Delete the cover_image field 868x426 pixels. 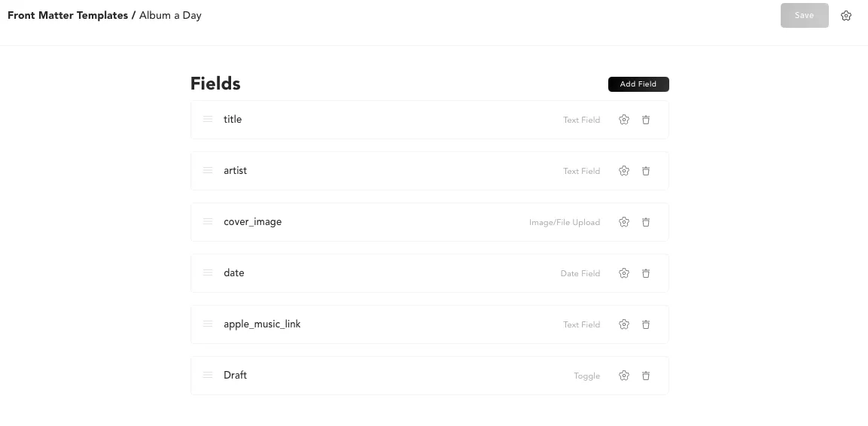[646, 222]
